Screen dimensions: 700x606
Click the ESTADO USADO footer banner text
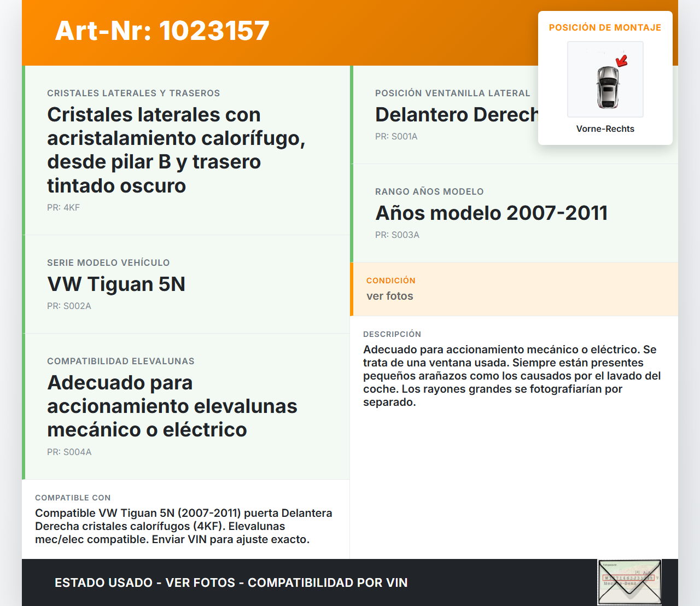(231, 582)
